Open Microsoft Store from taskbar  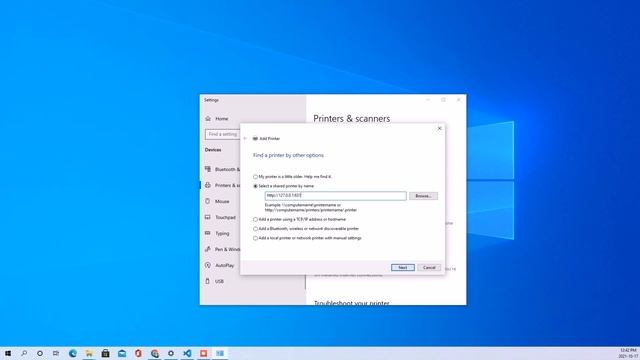point(105,353)
